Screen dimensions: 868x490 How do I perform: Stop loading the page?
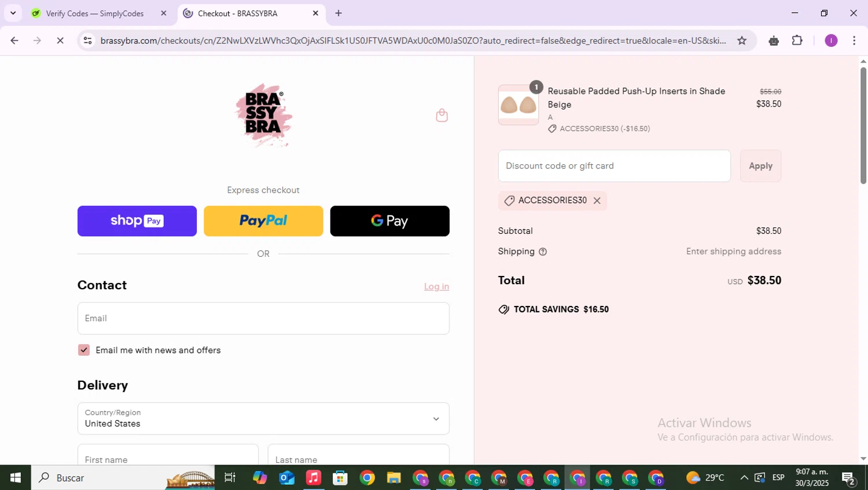pyautogui.click(x=60, y=40)
